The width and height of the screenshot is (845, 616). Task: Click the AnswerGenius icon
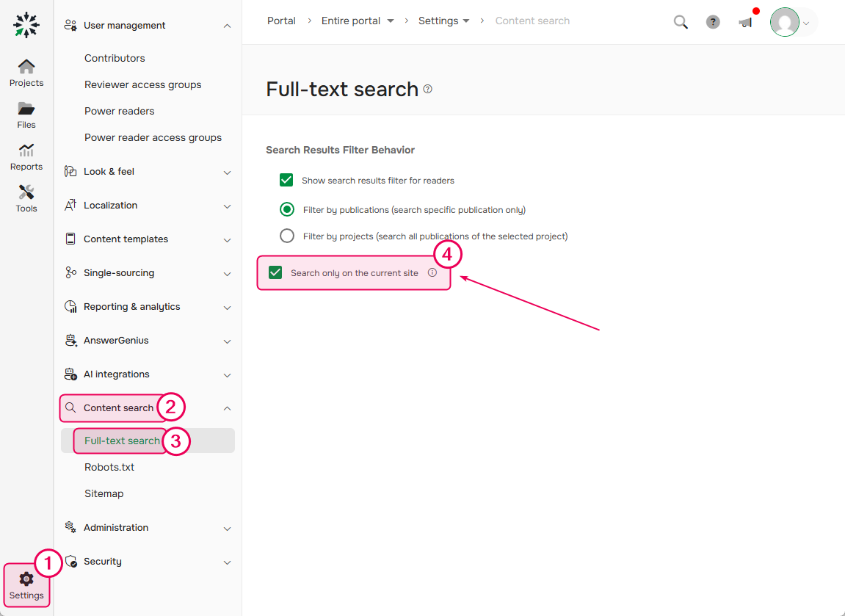[x=70, y=340]
